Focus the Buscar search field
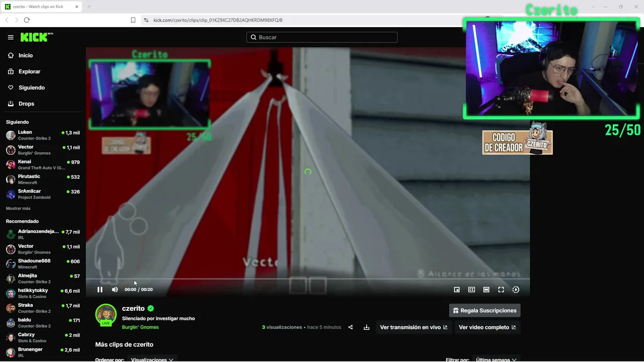Viewport: 644px width, 362px height. pyautogui.click(x=322, y=37)
